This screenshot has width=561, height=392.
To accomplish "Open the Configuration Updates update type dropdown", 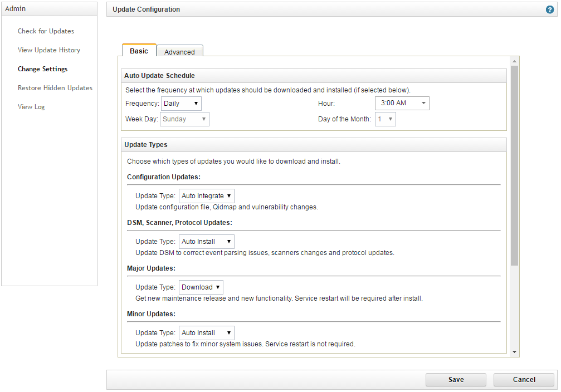I will coord(206,195).
